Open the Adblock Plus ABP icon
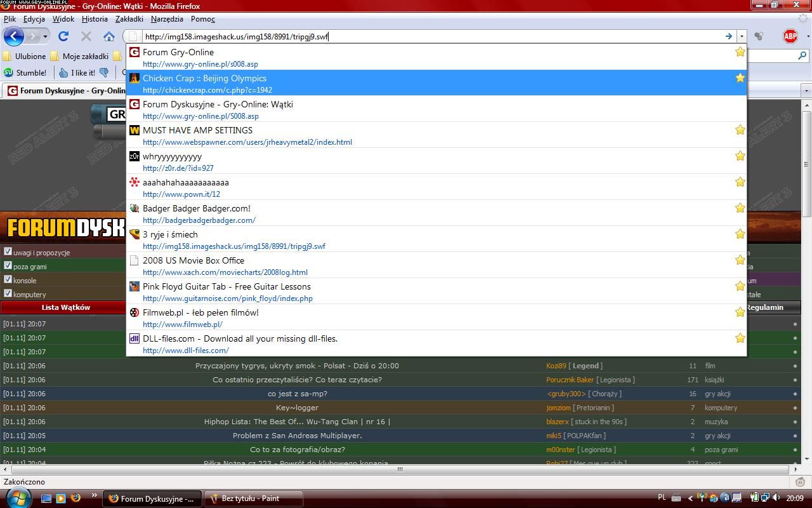 pos(790,36)
